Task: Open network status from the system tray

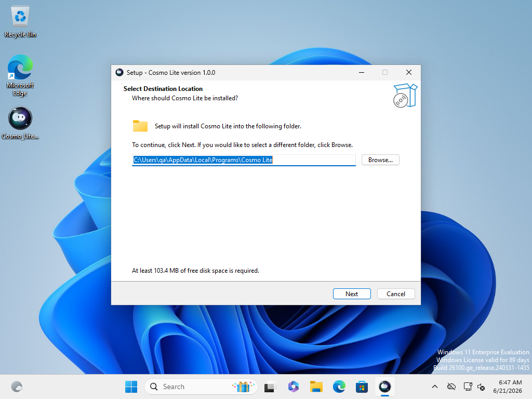Action: click(468, 387)
